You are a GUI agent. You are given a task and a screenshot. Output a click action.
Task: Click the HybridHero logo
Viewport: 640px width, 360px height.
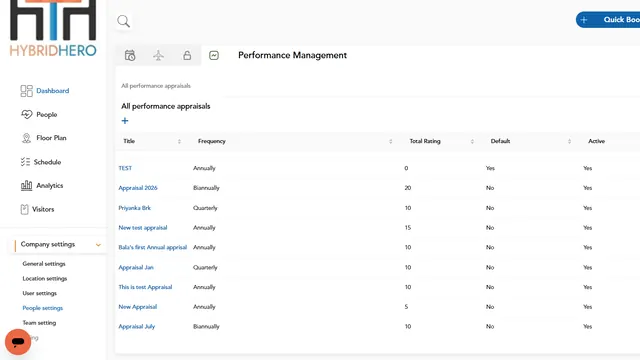53,29
